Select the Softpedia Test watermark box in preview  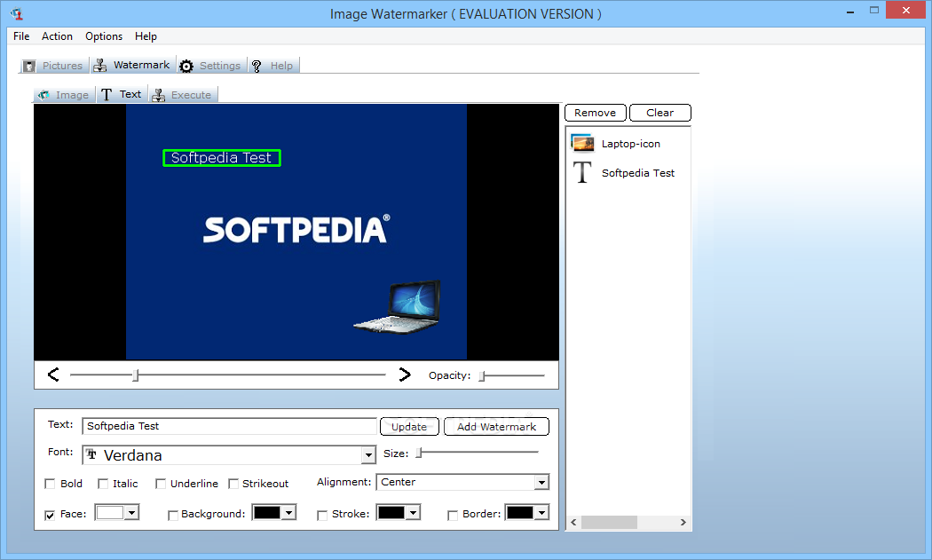[222, 158]
